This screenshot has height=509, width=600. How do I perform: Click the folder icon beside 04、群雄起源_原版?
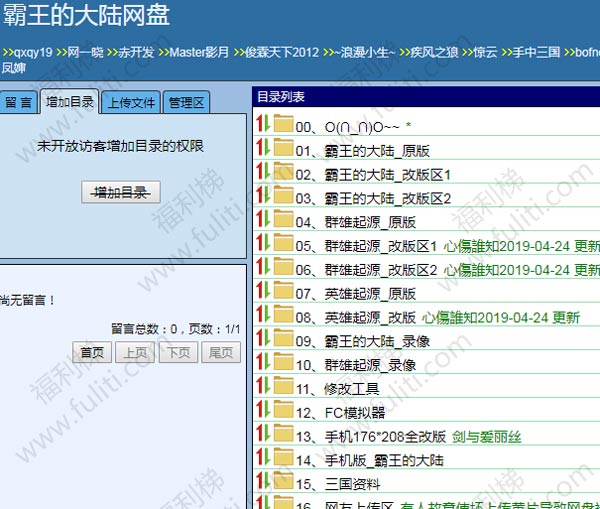282,222
